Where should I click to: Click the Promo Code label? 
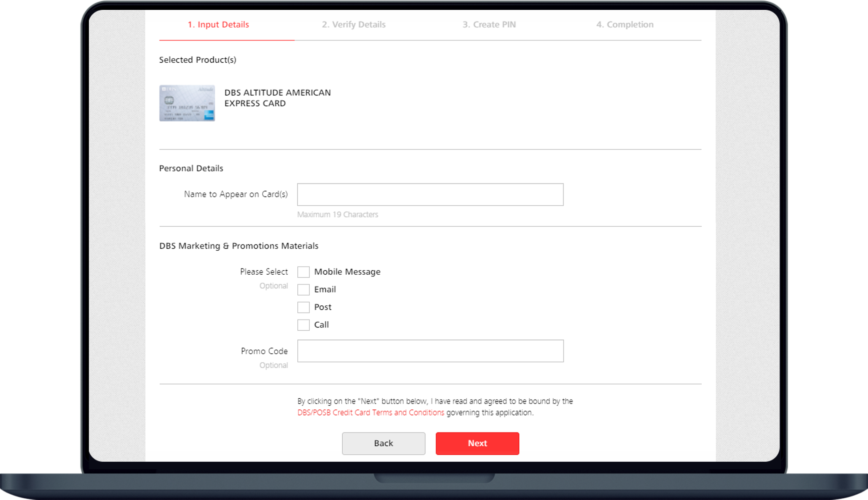264,351
